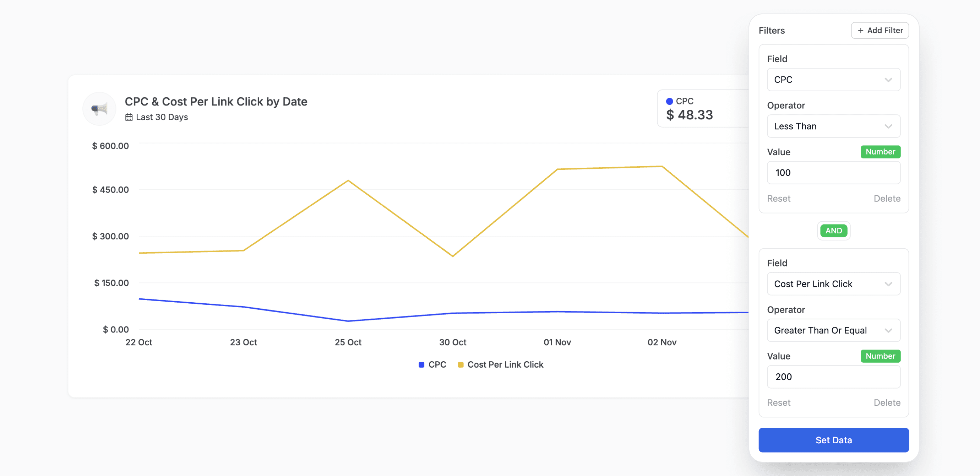This screenshot has height=476, width=980.
Task: Toggle the CPC series in chart legend
Action: coord(432,364)
